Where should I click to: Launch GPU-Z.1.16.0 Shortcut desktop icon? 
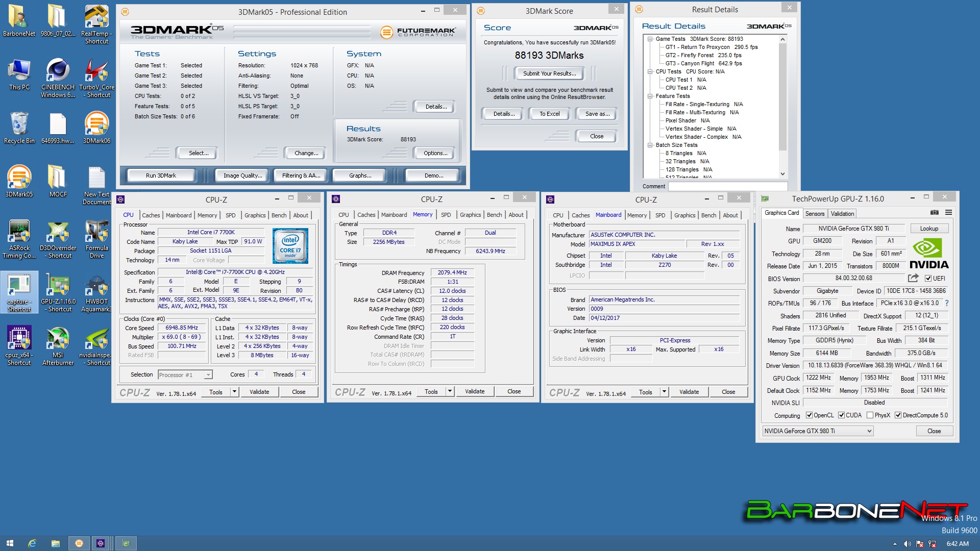[58, 292]
